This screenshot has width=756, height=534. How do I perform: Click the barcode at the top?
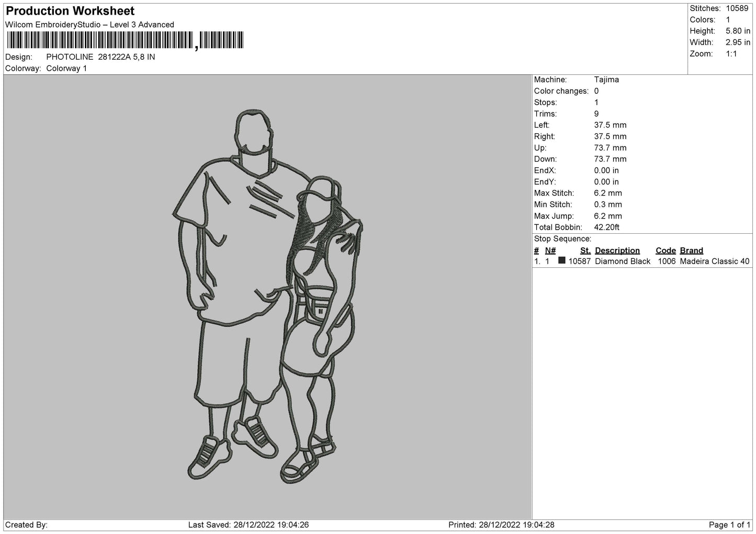coord(126,40)
